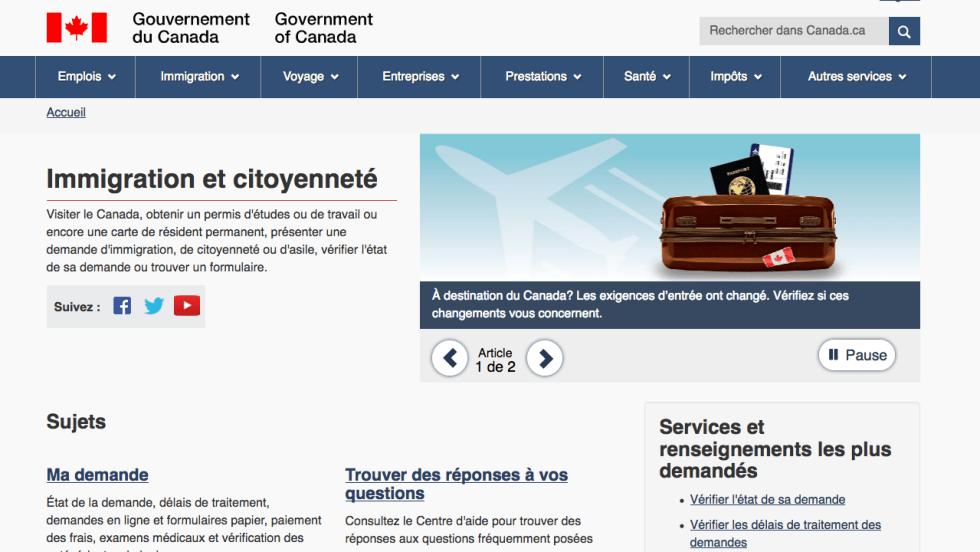Image resolution: width=980 pixels, height=552 pixels.
Task: Click the Accueil breadcrumb link
Action: [x=66, y=113]
